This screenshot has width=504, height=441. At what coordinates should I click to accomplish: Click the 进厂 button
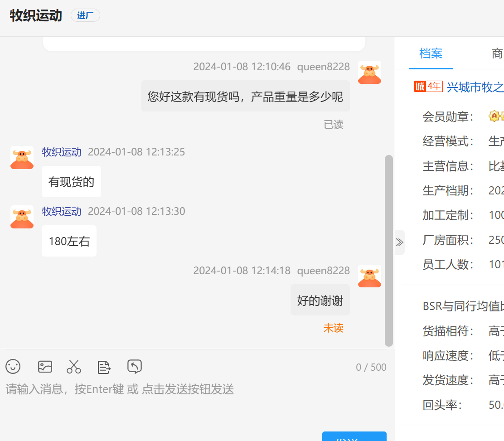click(85, 15)
